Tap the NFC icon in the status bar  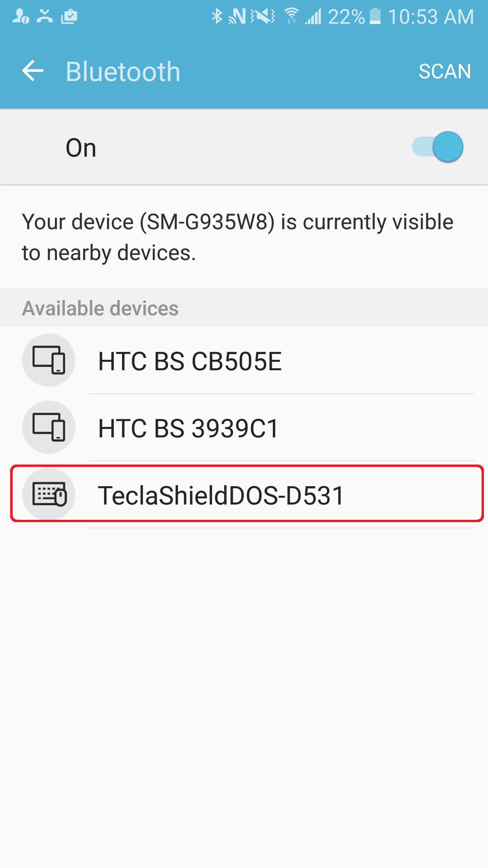pos(237,16)
